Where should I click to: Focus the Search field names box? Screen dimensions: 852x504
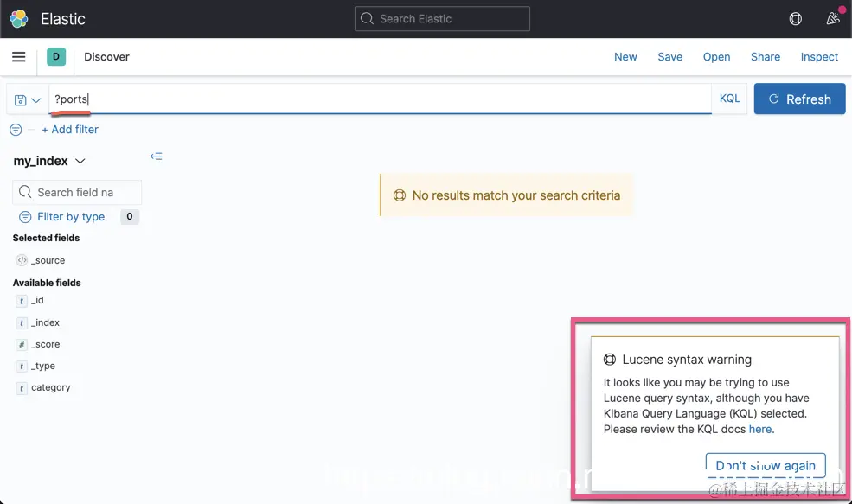point(77,192)
